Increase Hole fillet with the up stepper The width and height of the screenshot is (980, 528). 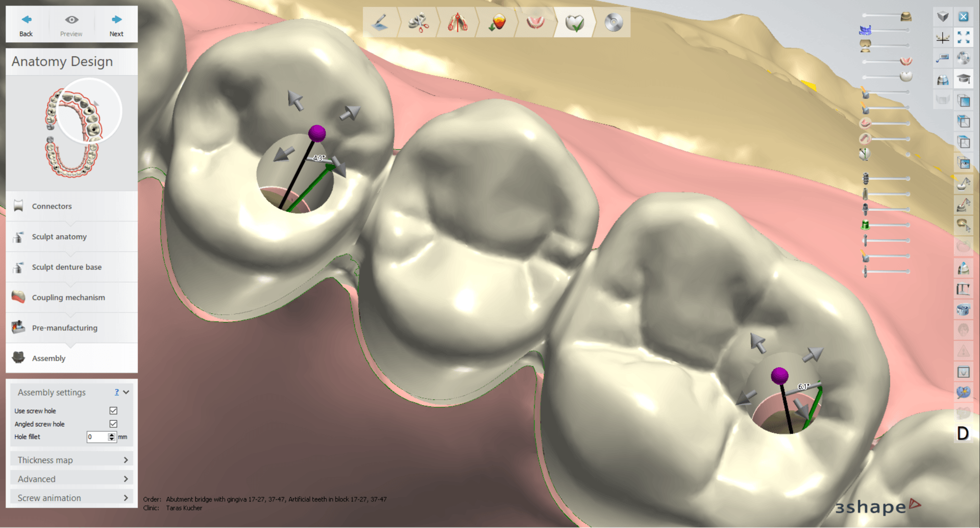(112, 435)
